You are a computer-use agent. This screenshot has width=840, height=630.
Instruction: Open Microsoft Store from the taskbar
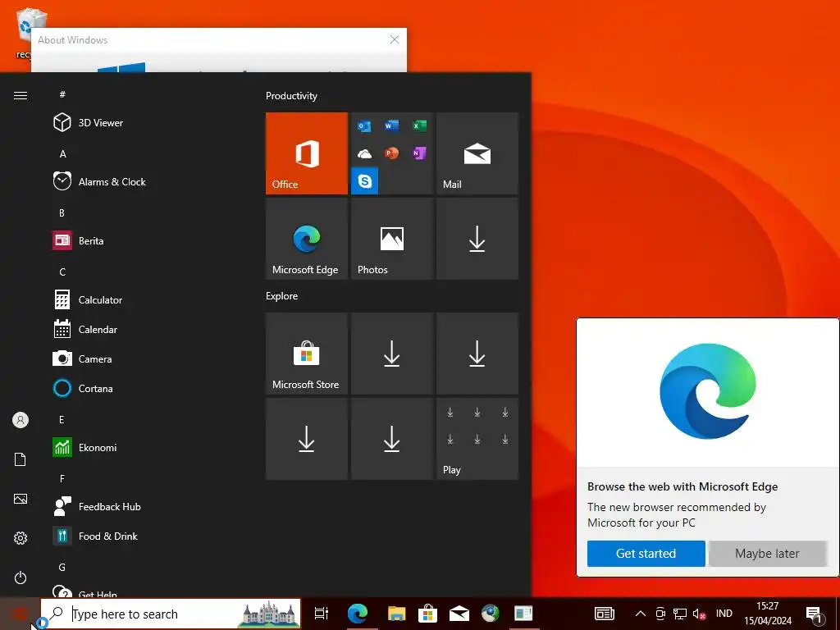[427, 614]
